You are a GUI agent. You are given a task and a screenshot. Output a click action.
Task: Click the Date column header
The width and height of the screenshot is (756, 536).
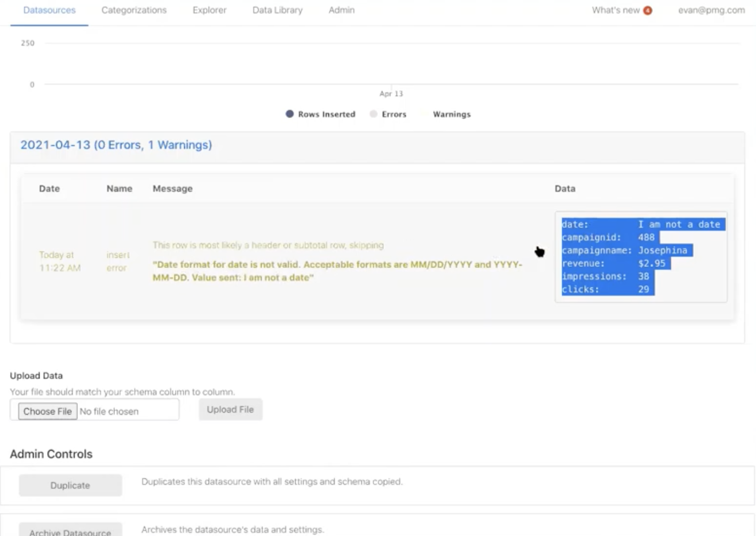[49, 188]
